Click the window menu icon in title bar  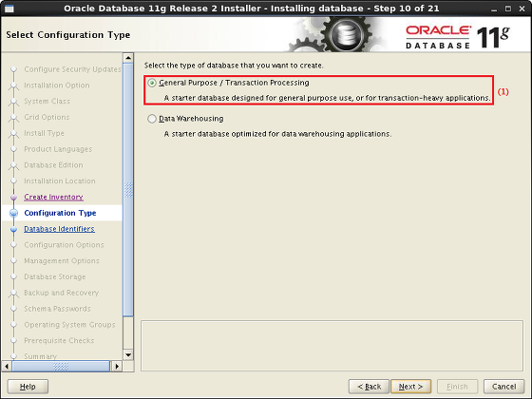click(x=9, y=9)
